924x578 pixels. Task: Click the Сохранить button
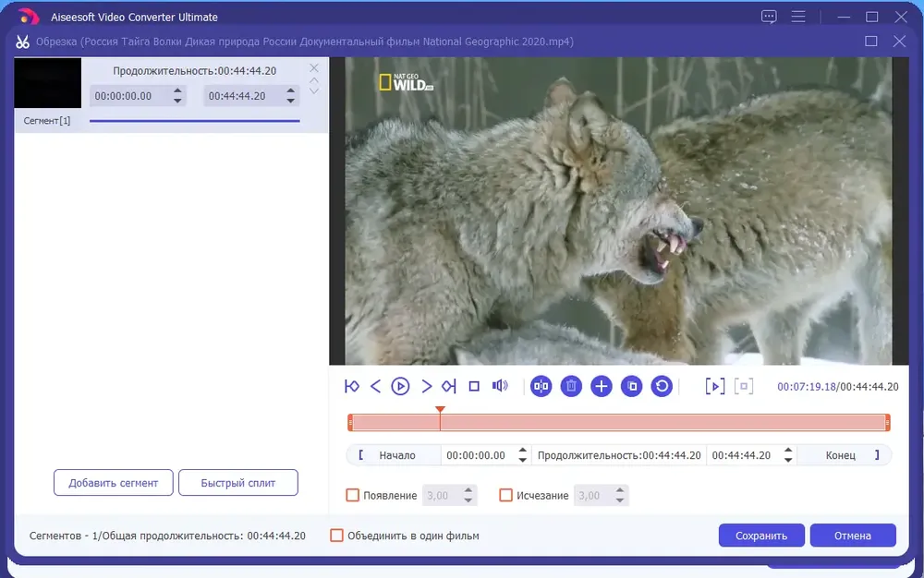(x=761, y=535)
